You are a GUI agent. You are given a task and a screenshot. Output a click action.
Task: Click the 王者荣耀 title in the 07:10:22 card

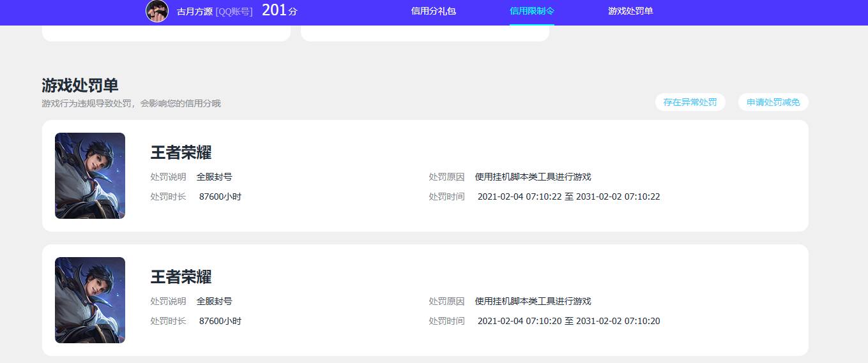[181, 152]
